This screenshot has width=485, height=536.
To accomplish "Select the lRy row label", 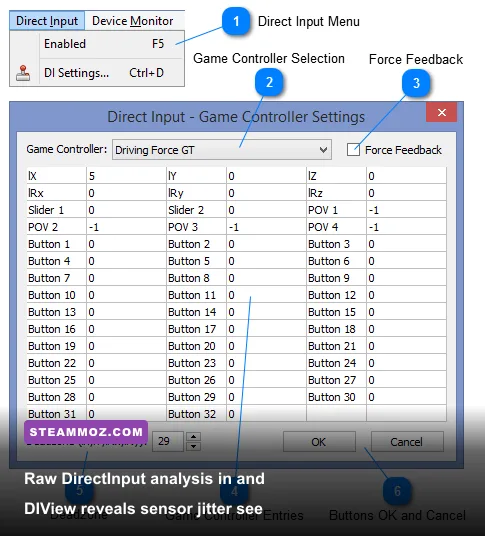I will pos(197,193).
